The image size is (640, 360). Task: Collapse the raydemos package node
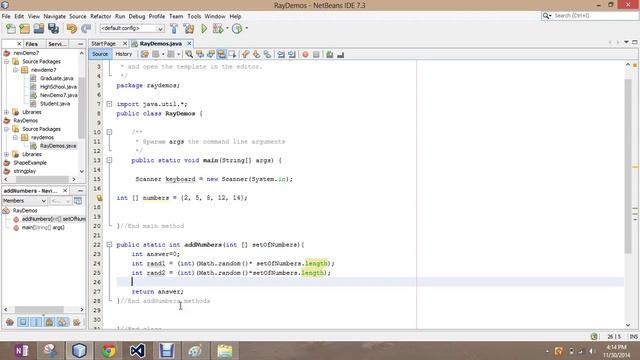pos(16,138)
